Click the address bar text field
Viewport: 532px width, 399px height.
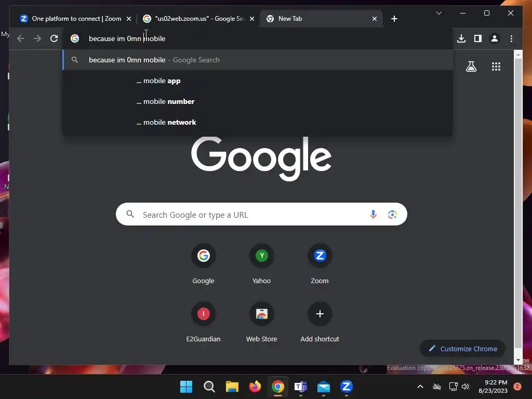click(258, 38)
